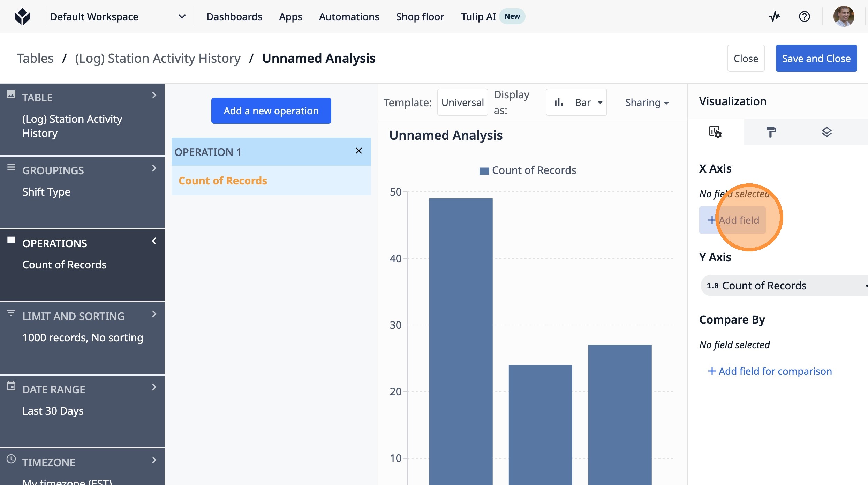Viewport: 868px width, 485px height.
Task: Switch to the layers tab icon
Action: (827, 132)
